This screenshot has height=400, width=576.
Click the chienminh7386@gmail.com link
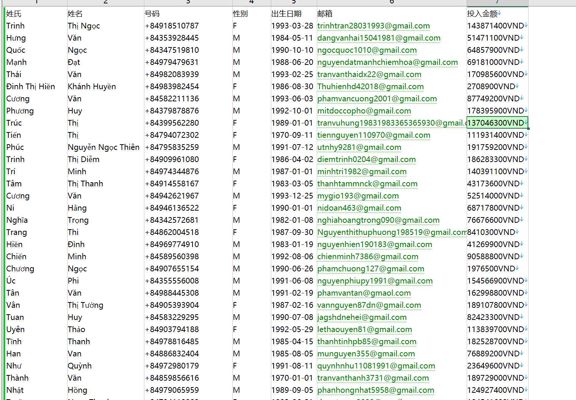point(368,256)
